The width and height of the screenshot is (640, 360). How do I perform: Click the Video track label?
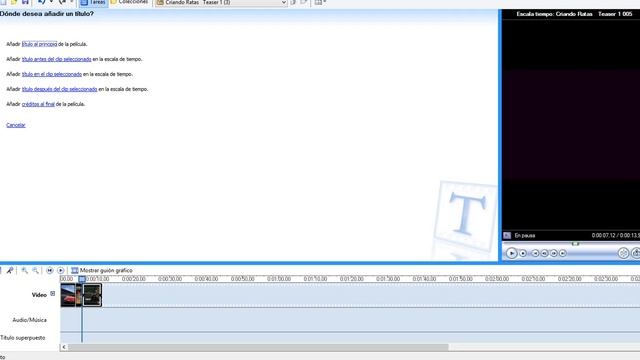pyautogui.click(x=39, y=295)
